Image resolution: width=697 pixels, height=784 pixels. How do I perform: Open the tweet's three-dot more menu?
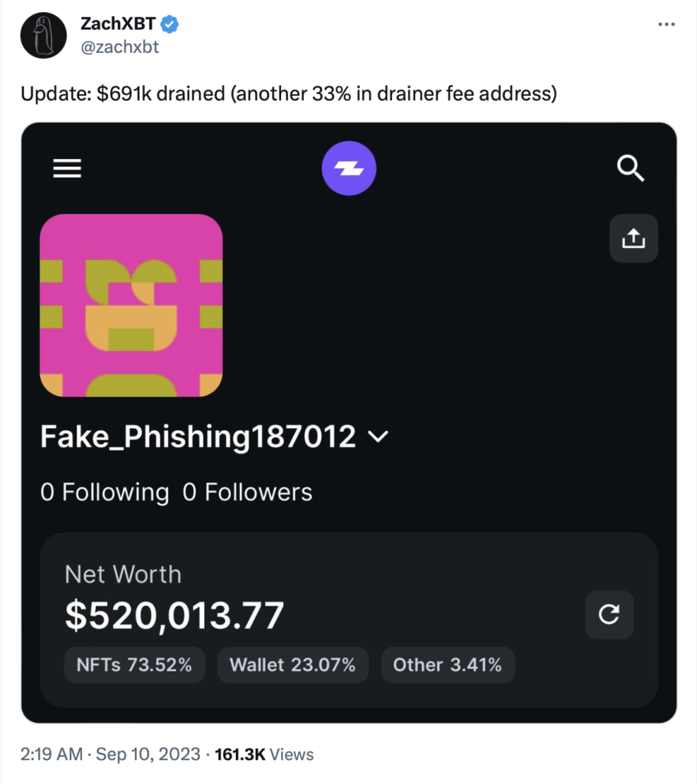pos(666,24)
